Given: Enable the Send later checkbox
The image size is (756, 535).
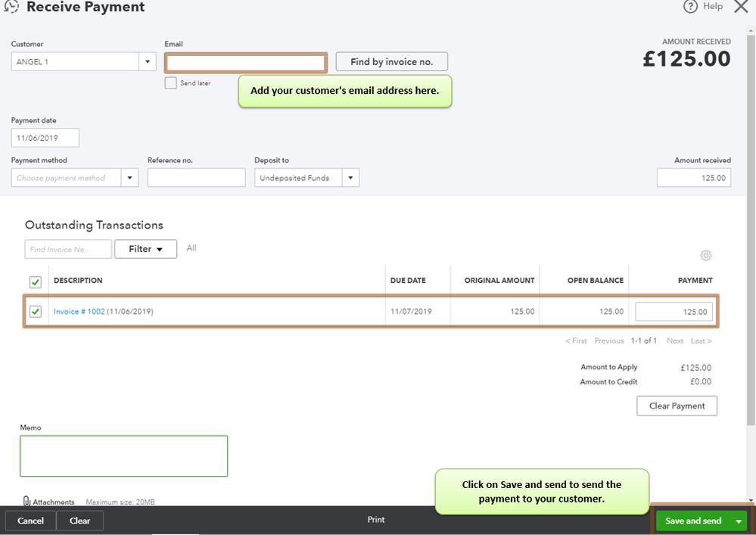Looking at the screenshot, I should coord(170,82).
